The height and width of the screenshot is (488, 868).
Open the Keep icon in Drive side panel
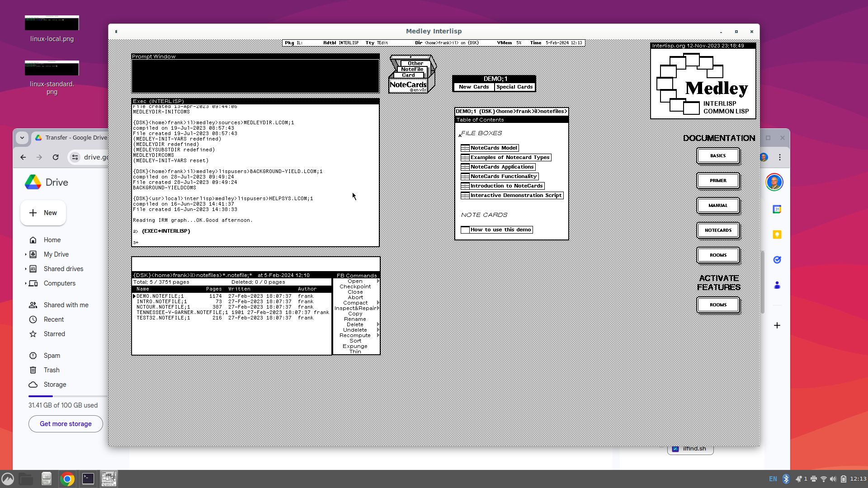click(x=777, y=235)
